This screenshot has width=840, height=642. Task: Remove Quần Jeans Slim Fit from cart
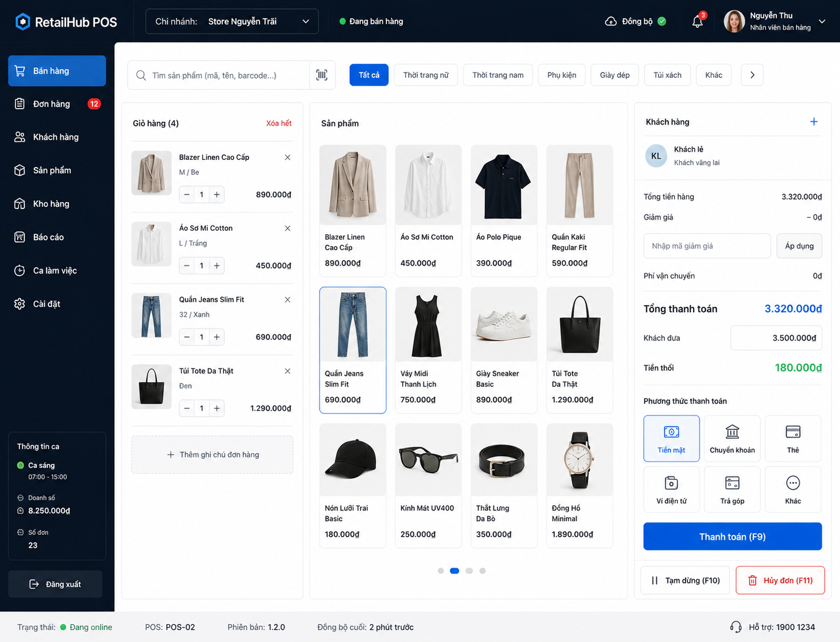click(x=287, y=300)
